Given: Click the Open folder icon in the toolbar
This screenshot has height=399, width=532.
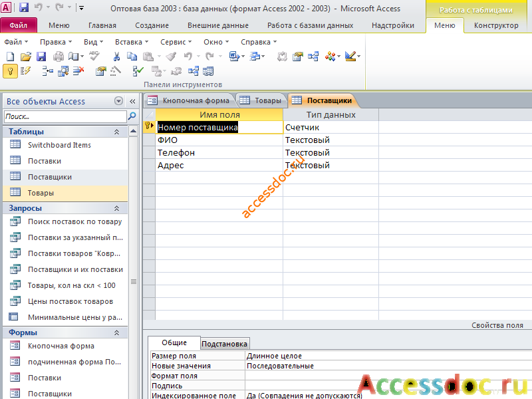Looking at the screenshot, I should pos(26,57).
